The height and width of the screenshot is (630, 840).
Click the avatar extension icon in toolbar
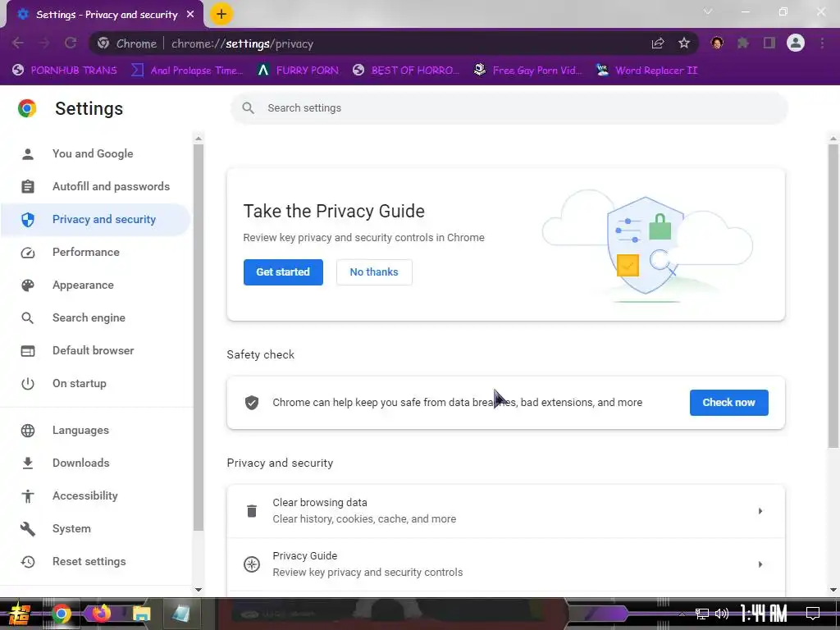[717, 43]
